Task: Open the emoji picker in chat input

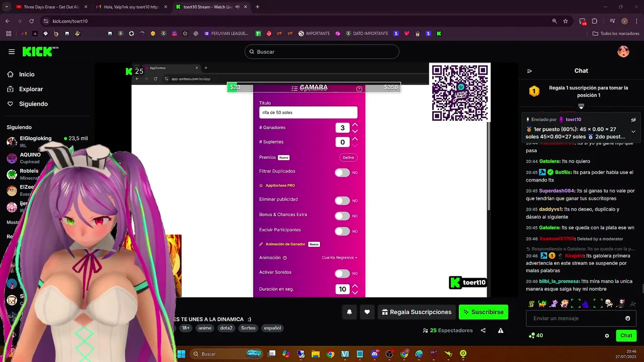Action: pyautogui.click(x=627, y=318)
